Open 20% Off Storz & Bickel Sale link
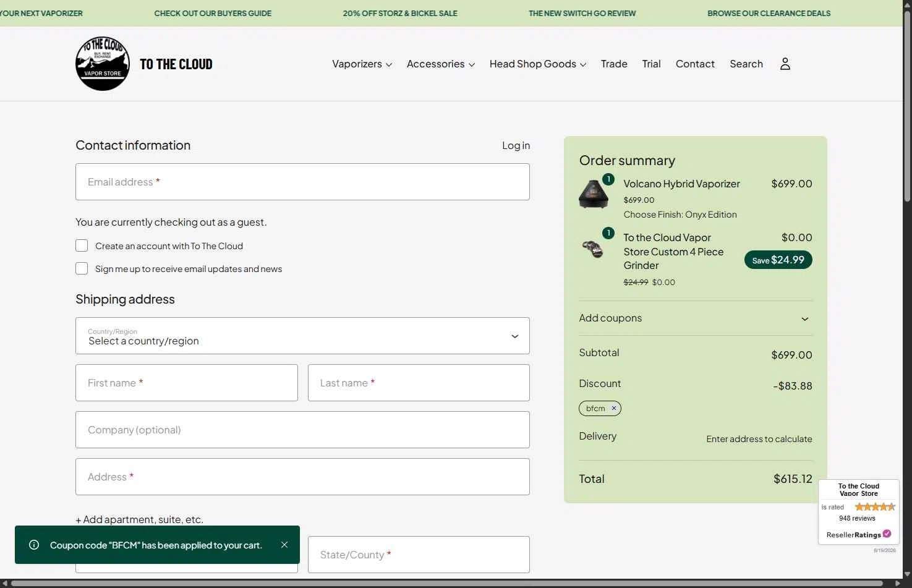The width and height of the screenshot is (912, 588). tap(400, 13)
